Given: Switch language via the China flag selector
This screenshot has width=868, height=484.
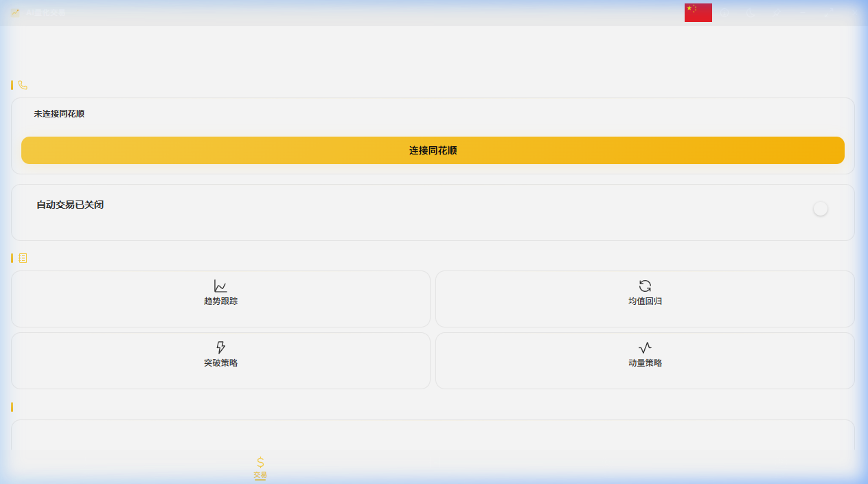Looking at the screenshot, I should coord(698,12).
